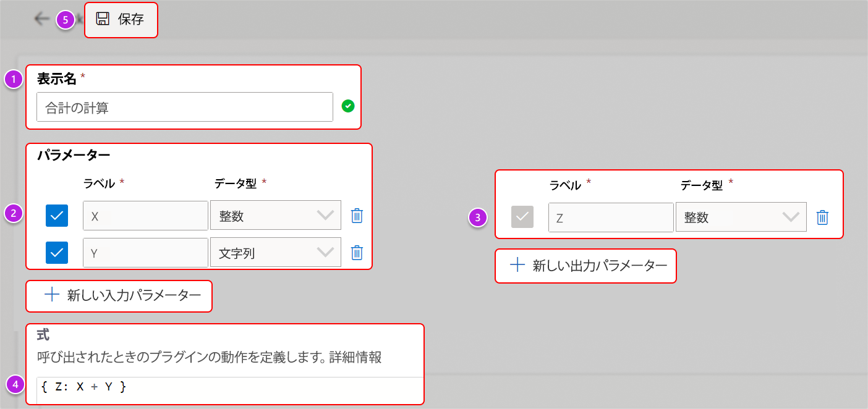This screenshot has width=868, height=409.
Task: Delete parameter Y via its trash icon
Action: [357, 252]
